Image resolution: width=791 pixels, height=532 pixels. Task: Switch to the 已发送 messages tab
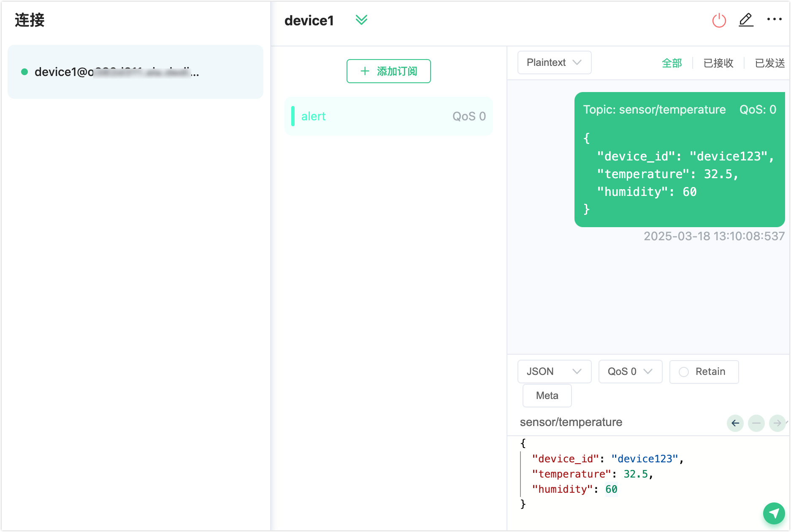coord(769,63)
